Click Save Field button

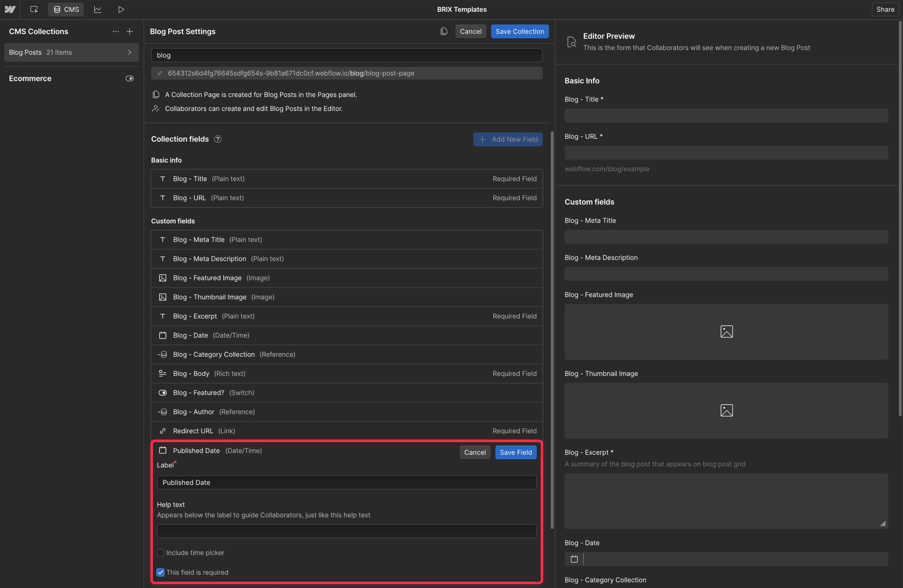pyautogui.click(x=516, y=452)
